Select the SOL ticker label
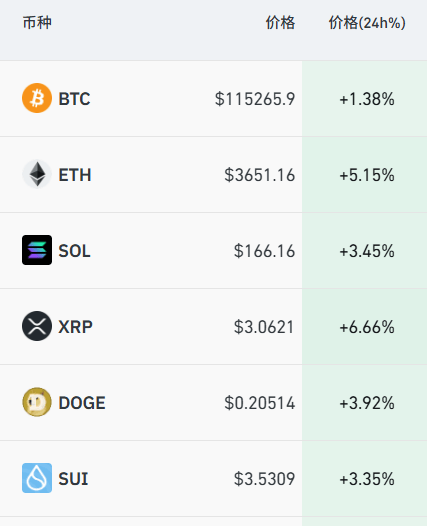This screenshot has width=427, height=526. click(74, 251)
